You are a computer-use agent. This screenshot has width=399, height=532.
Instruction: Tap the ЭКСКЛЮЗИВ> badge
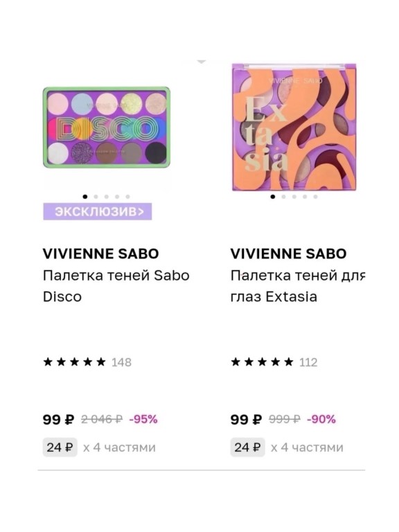[x=98, y=211]
